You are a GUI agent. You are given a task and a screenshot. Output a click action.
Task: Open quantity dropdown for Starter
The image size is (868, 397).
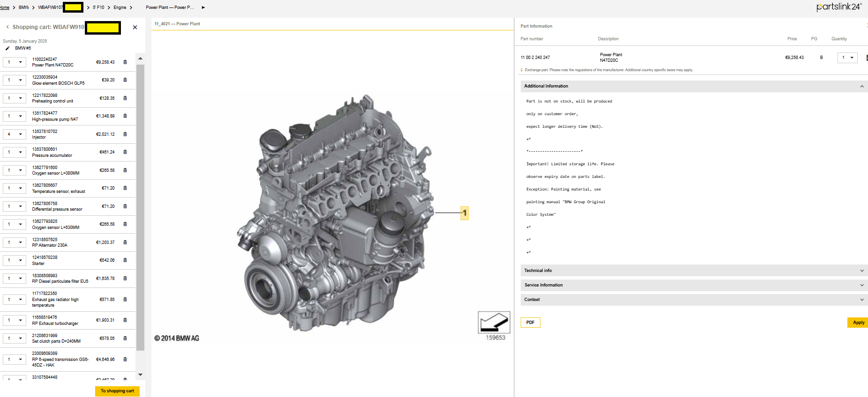tap(15, 260)
